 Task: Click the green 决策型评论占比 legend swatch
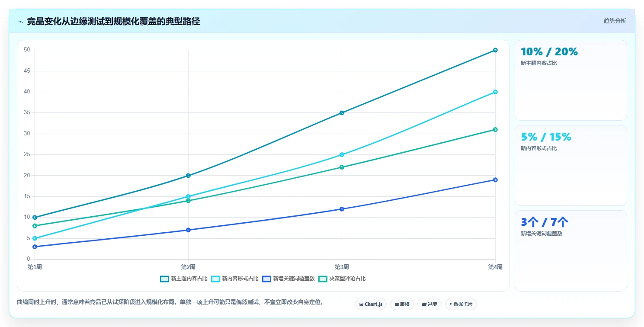(323, 279)
